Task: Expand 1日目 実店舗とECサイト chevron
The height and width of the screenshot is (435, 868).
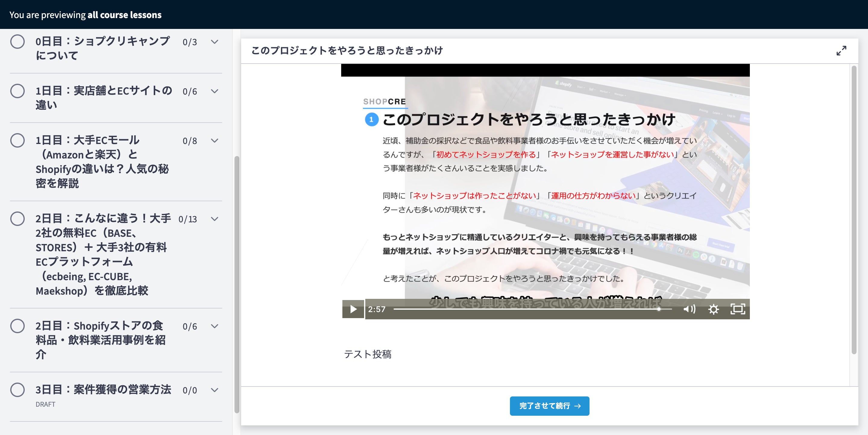Action: (215, 91)
